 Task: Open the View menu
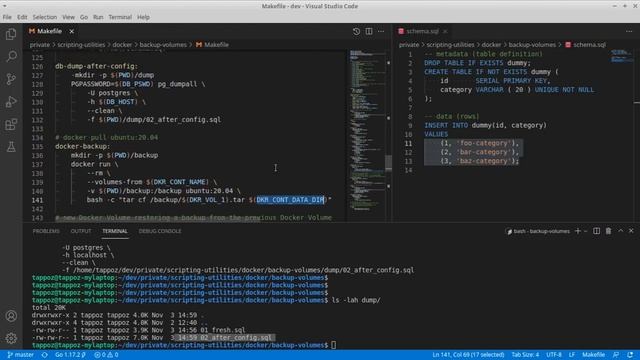(68, 17)
